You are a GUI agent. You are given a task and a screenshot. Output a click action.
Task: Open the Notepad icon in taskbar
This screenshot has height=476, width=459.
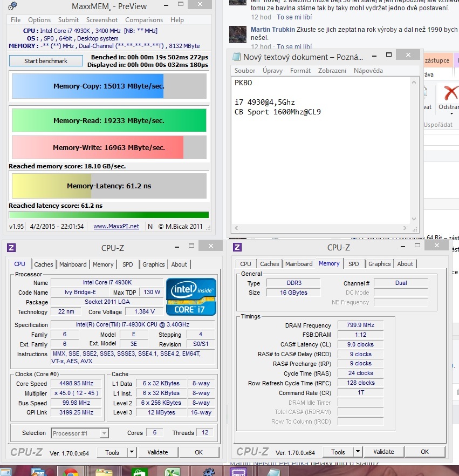point(273,472)
